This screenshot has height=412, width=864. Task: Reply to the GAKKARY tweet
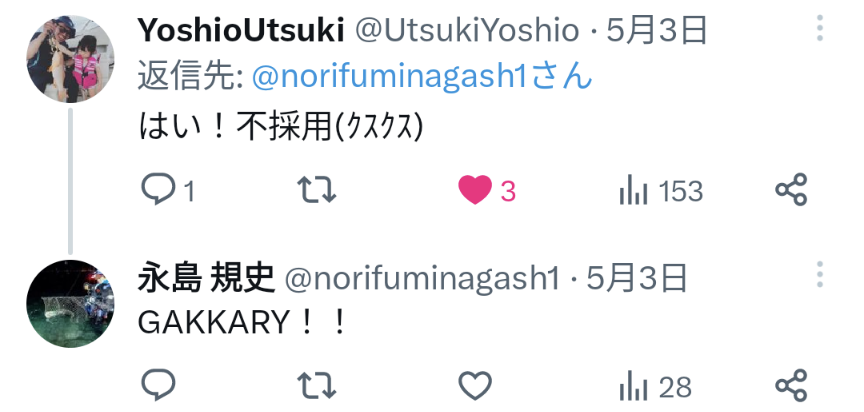pyautogui.click(x=158, y=385)
